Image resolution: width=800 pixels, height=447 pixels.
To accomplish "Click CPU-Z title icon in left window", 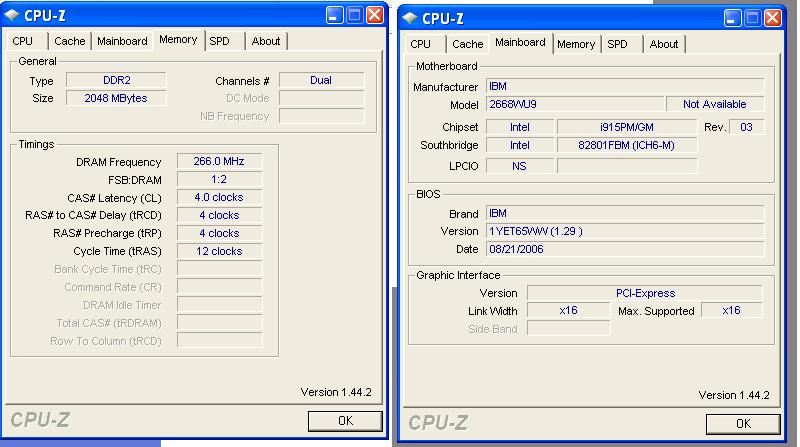I will [x=12, y=15].
